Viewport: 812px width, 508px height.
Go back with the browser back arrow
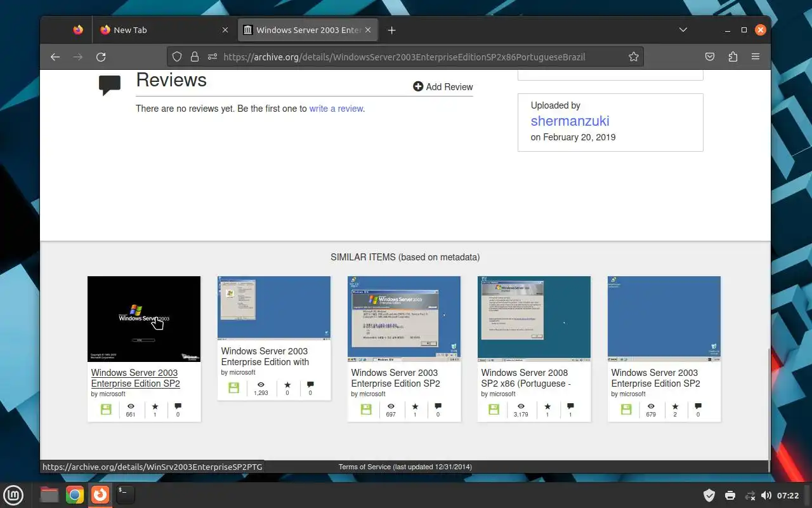[55, 57]
